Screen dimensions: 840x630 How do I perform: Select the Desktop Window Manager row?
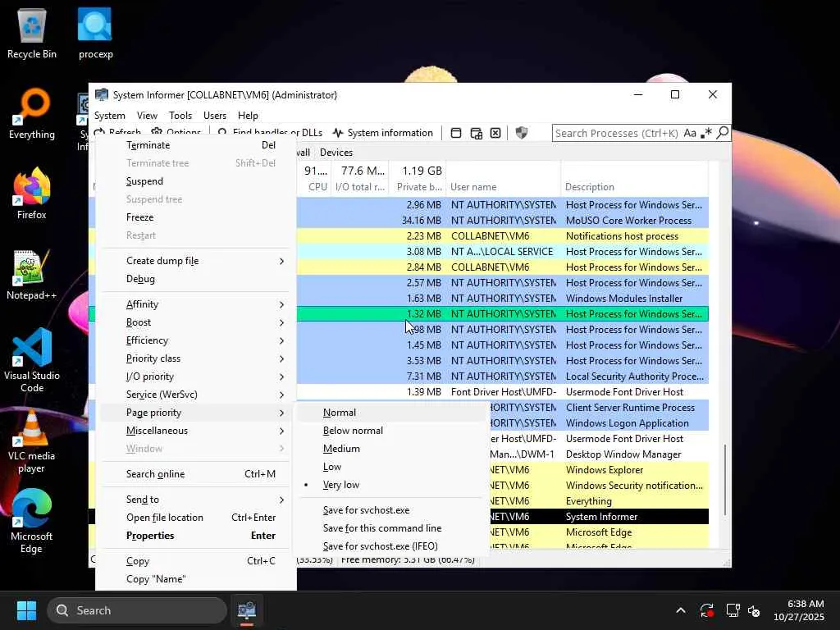pyautogui.click(x=599, y=454)
